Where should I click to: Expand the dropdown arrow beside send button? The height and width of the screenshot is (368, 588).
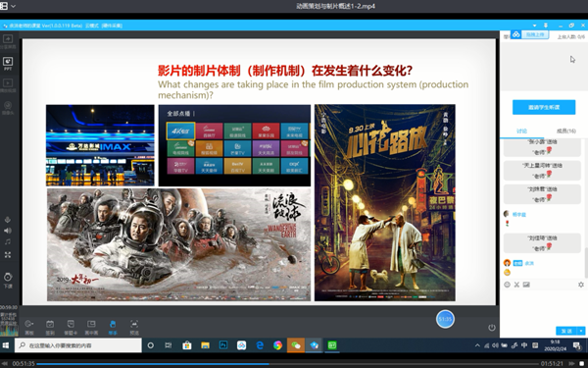[x=581, y=331]
